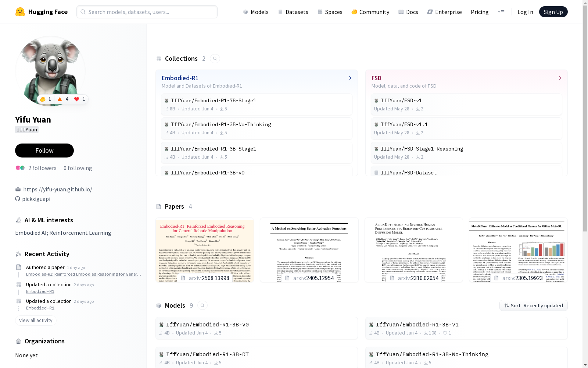The width and height of the screenshot is (588, 368).
Task: Open the yifu-yuan.github.io website link
Action: [x=58, y=189]
